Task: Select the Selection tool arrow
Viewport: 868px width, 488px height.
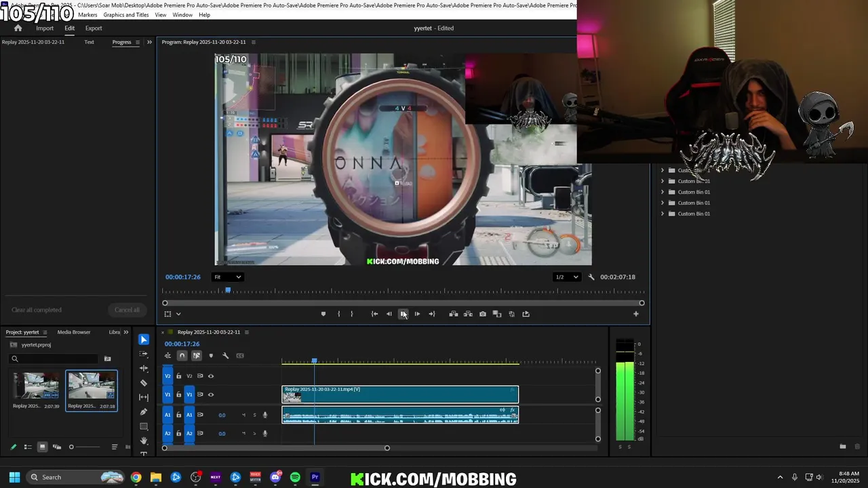Action: pos(144,340)
